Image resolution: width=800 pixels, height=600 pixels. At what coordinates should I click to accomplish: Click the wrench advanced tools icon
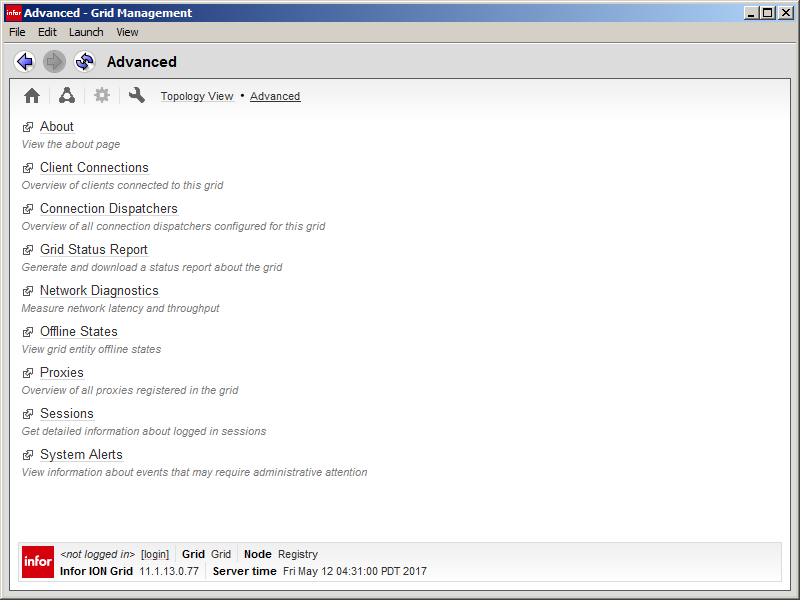(x=137, y=96)
